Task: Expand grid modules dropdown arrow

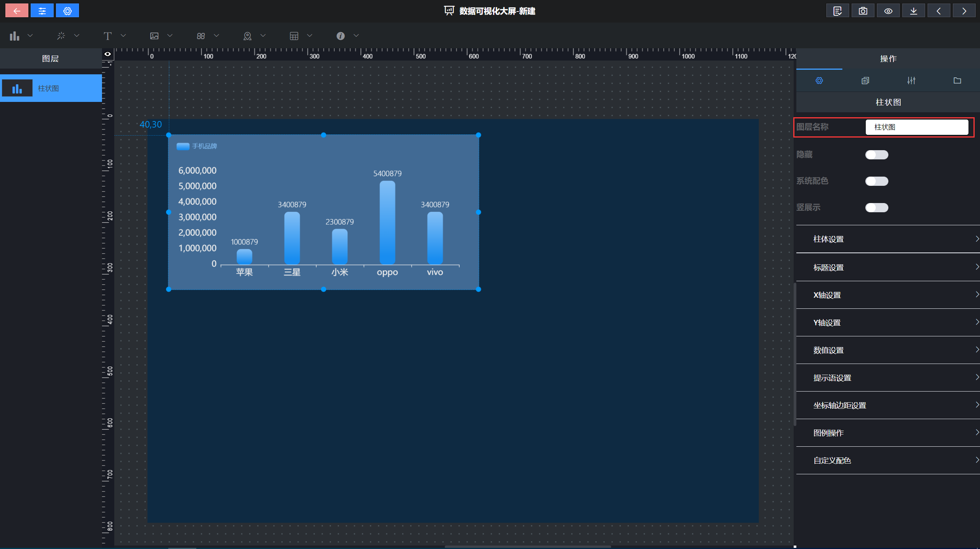Action: coord(217,36)
